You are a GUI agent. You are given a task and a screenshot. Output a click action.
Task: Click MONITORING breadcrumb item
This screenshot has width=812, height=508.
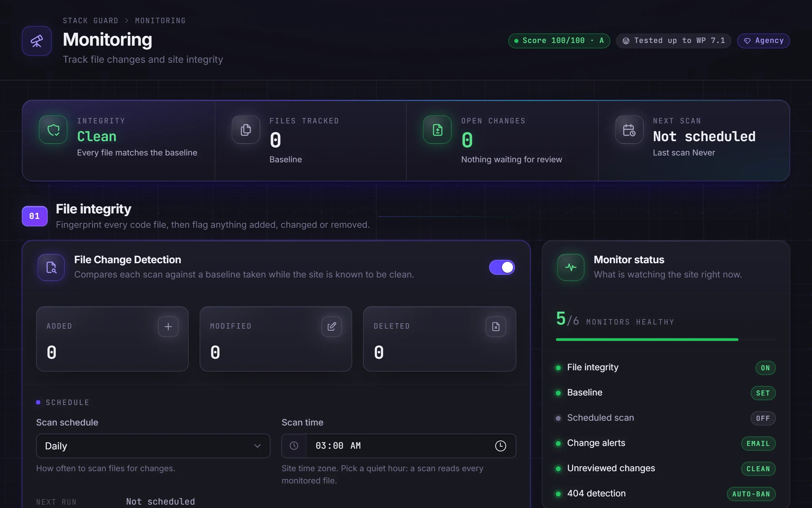click(160, 21)
